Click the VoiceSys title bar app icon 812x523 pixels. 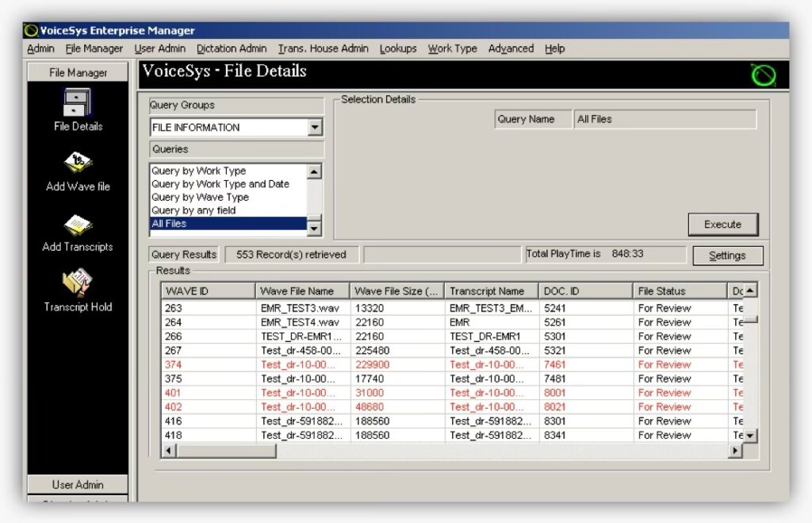[x=32, y=31]
